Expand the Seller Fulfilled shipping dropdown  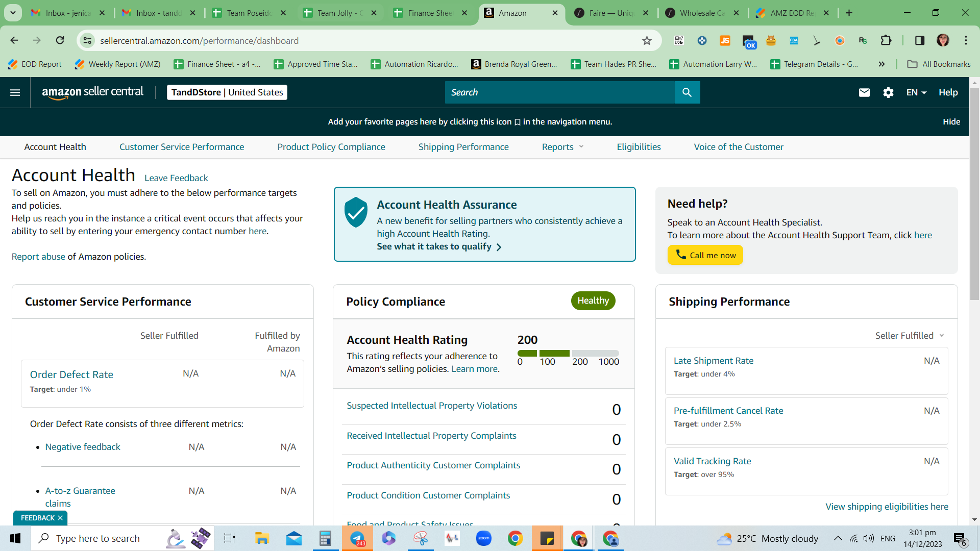pos(910,336)
